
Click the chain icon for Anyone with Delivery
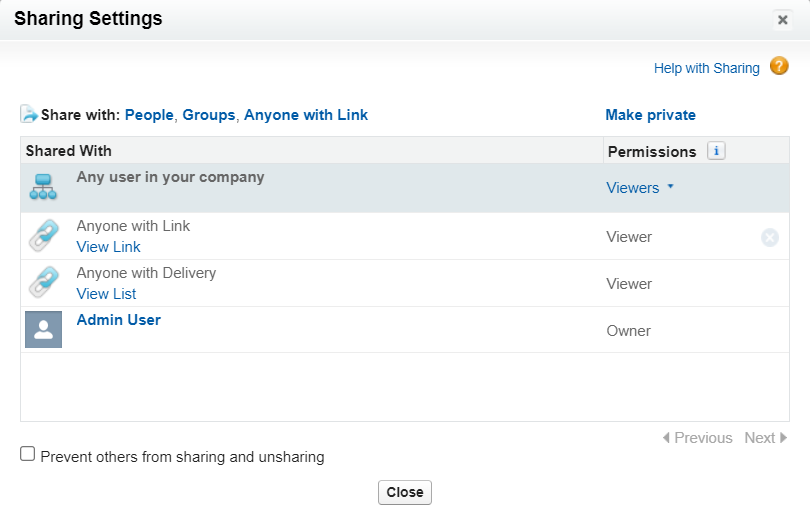[x=43, y=282]
